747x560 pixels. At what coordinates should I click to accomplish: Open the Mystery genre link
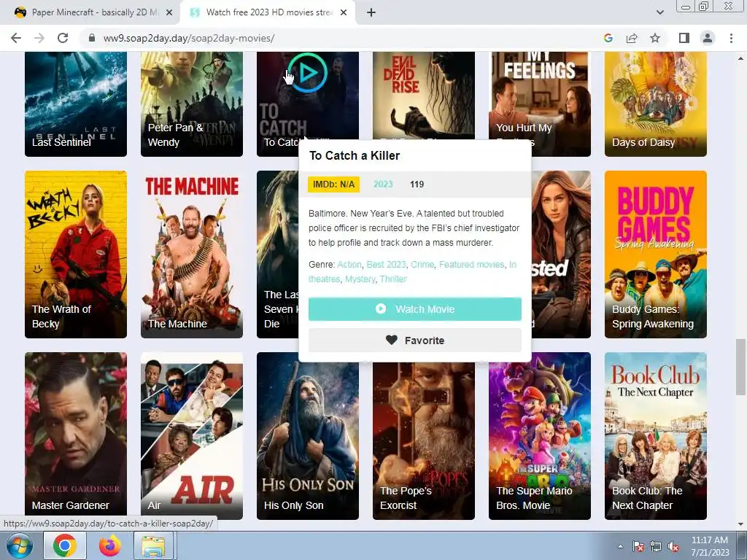pos(360,279)
